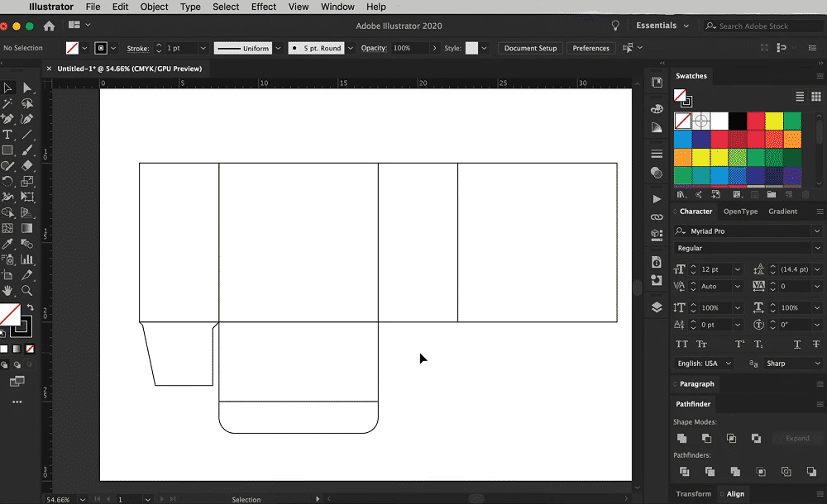
Task: Open the Layers panel icon
Action: pyautogui.click(x=657, y=307)
